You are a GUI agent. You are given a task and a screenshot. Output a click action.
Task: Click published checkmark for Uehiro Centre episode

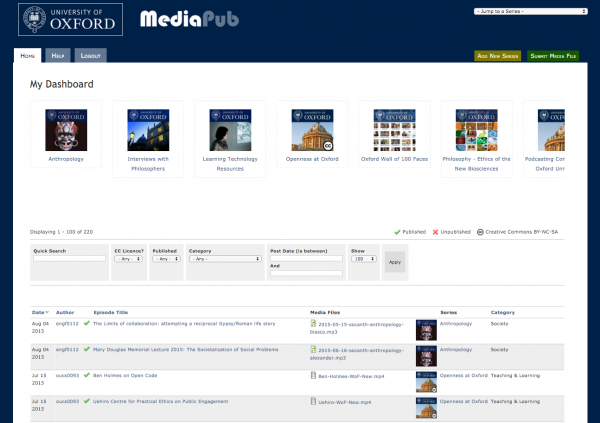[x=87, y=401]
